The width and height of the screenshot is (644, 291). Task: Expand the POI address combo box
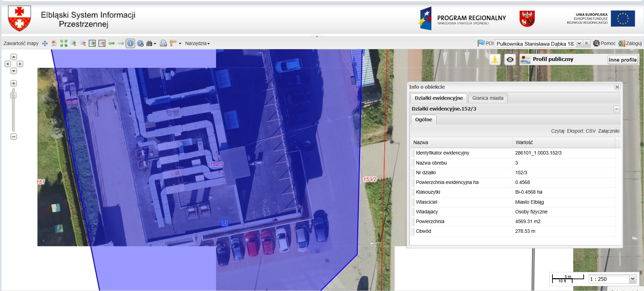point(579,43)
